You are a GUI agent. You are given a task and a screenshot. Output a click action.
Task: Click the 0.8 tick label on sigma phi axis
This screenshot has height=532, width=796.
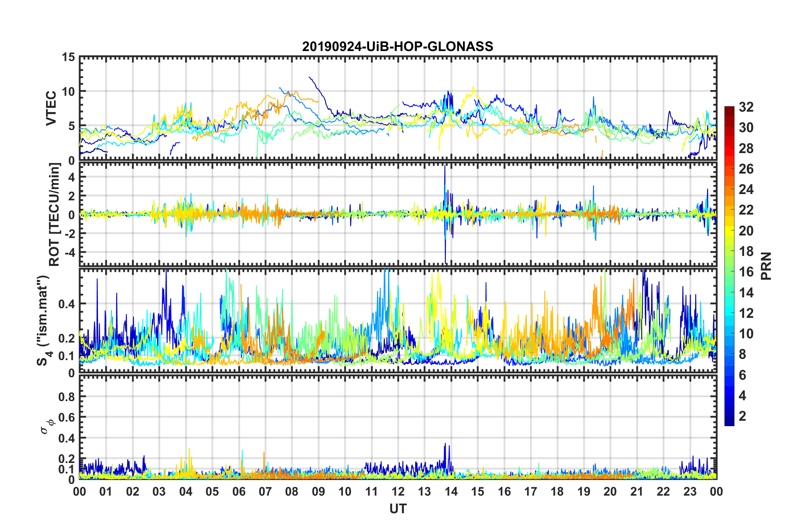click(x=66, y=396)
